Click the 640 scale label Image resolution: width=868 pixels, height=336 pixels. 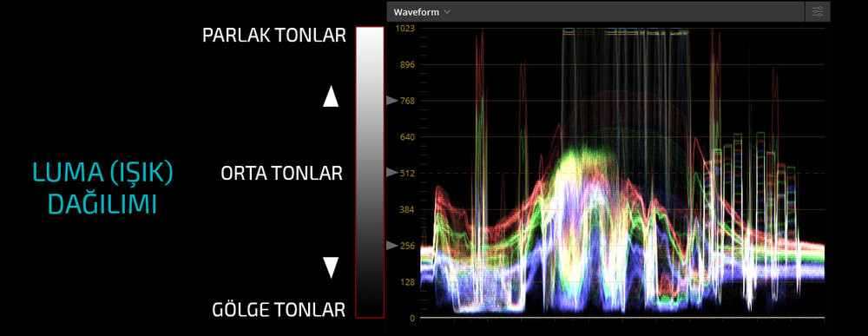coord(407,136)
